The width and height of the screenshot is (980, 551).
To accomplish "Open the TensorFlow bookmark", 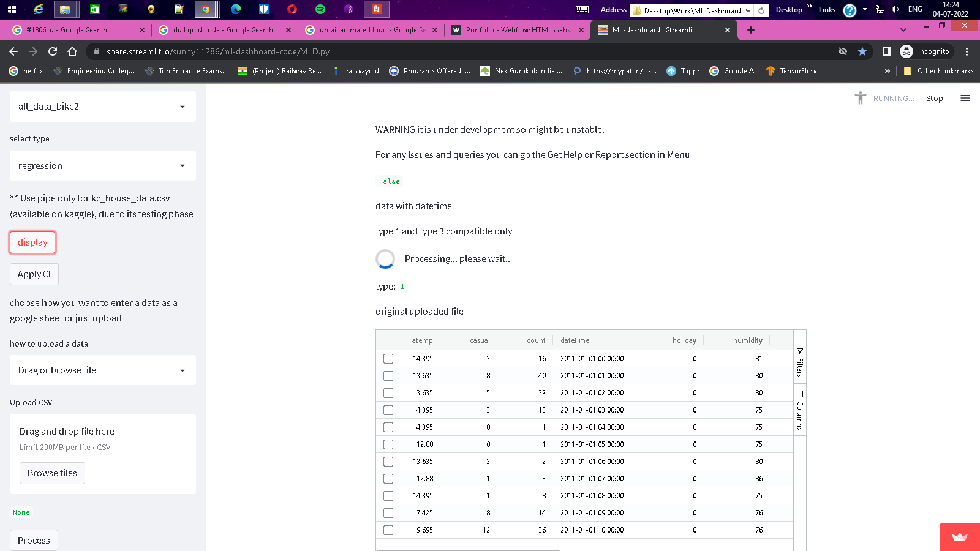I will [791, 71].
